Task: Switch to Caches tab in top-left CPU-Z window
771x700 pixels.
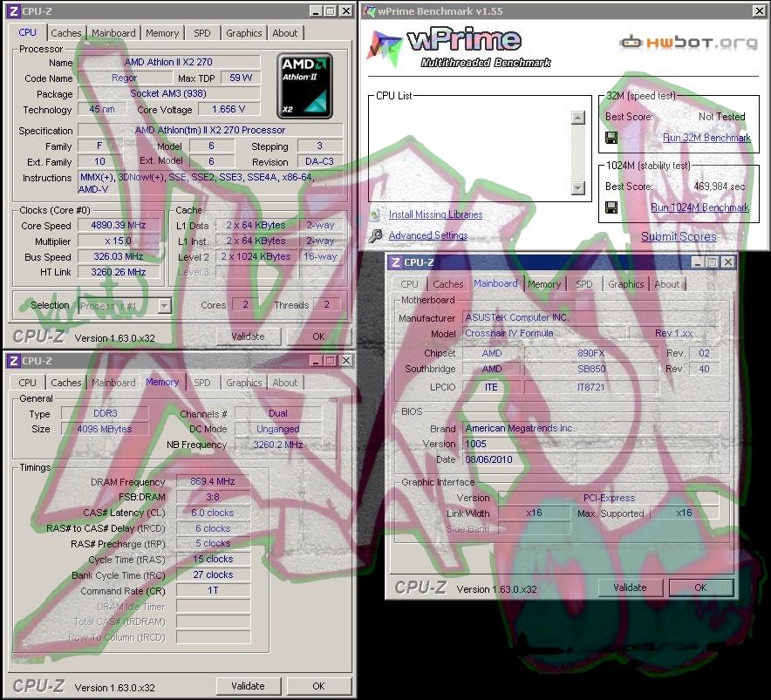Action: point(66,33)
